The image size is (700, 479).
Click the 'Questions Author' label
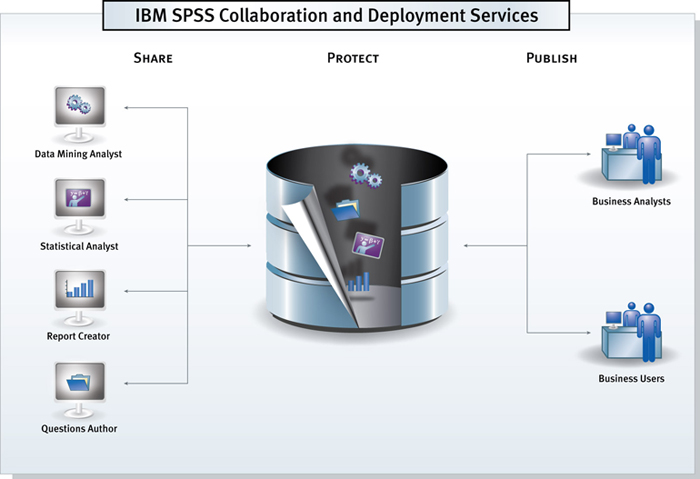[x=79, y=429]
